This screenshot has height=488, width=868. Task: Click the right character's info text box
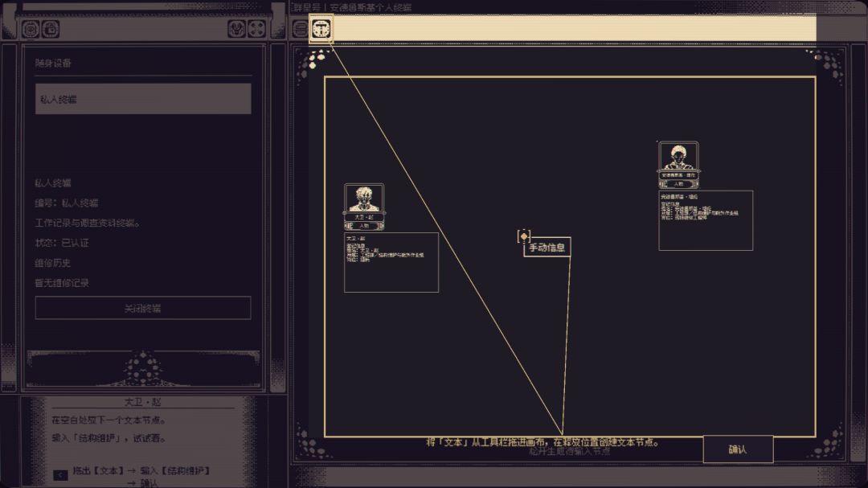706,220
